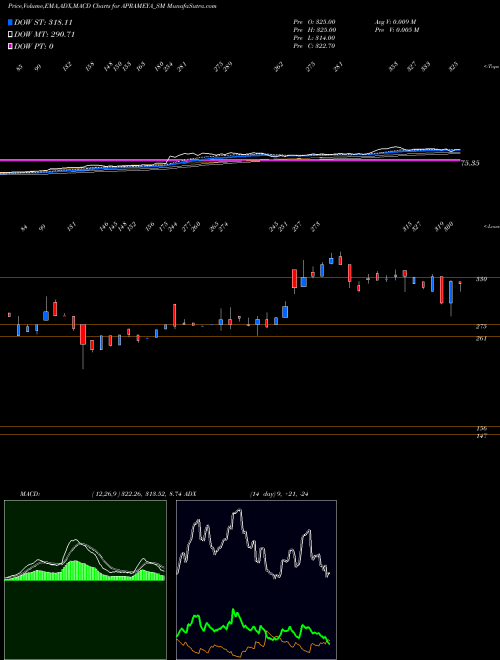Click the first red candle at far left

pos(9,315)
